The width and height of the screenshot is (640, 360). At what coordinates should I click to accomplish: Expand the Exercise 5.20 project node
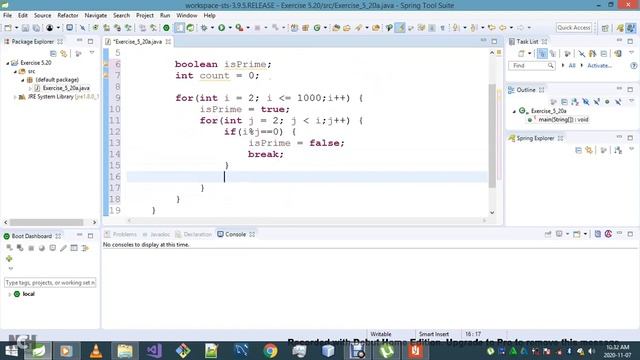pyautogui.click(x=7, y=63)
